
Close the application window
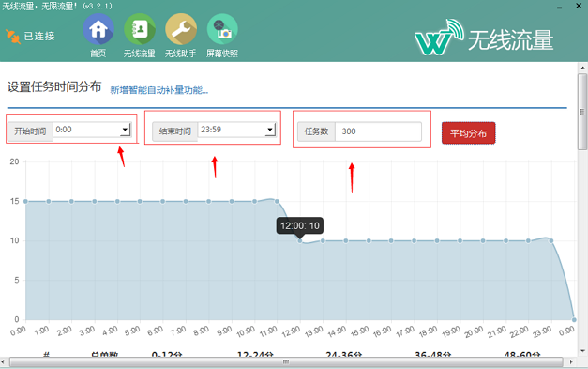[x=579, y=6]
